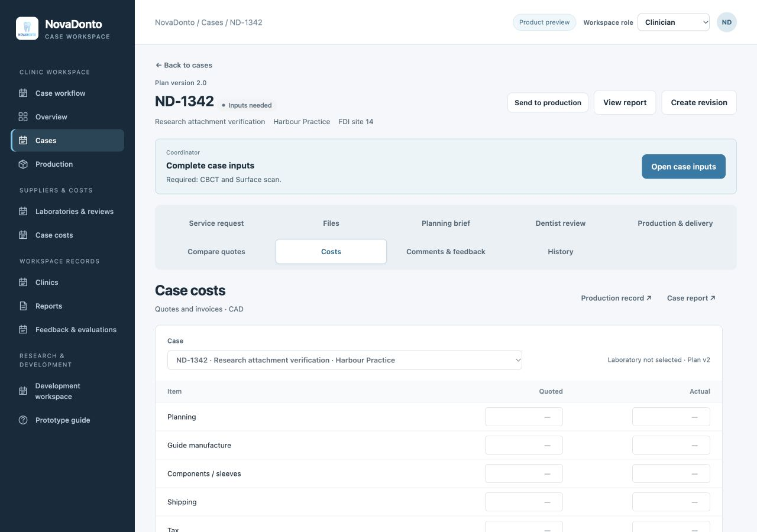757x532 pixels.
Task: Click the Planning actual cost field
Action: point(671,417)
